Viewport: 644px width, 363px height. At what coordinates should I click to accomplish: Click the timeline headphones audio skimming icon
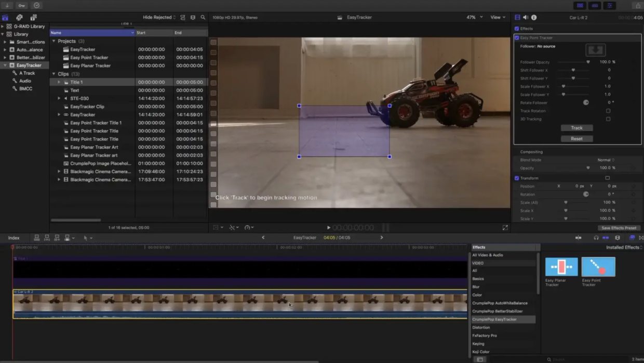596,238
